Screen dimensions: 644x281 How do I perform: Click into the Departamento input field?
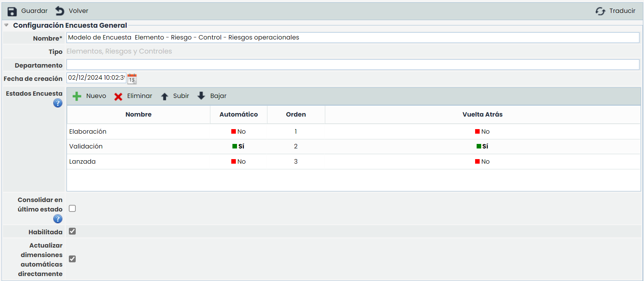click(x=352, y=65)
